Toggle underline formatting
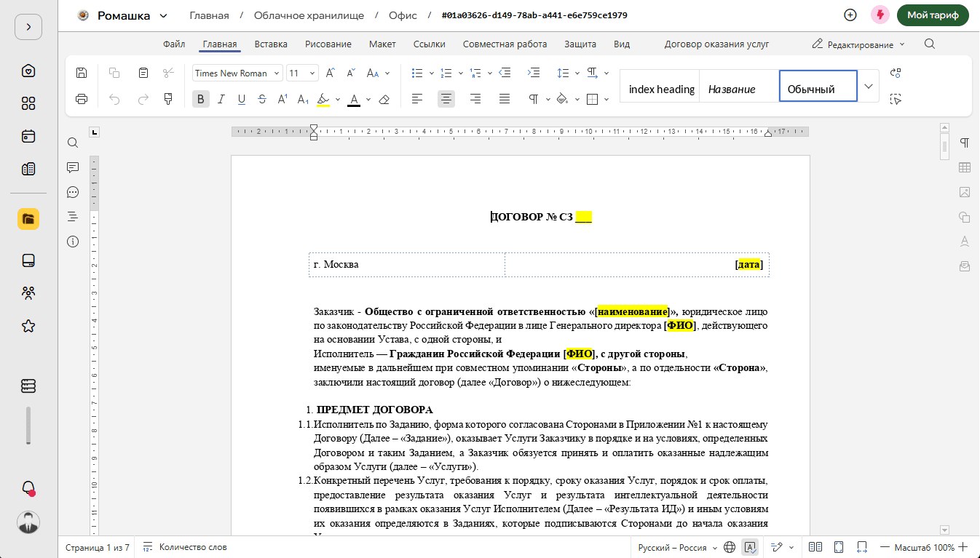980x558 pixels. click(242, 99)
